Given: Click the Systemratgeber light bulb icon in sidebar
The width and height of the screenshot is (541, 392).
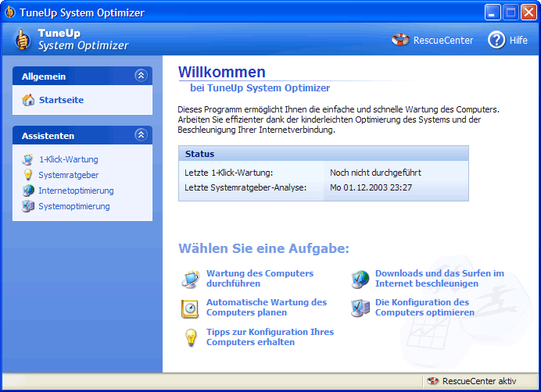Looking at the screenshot, I should coord(28,175).
